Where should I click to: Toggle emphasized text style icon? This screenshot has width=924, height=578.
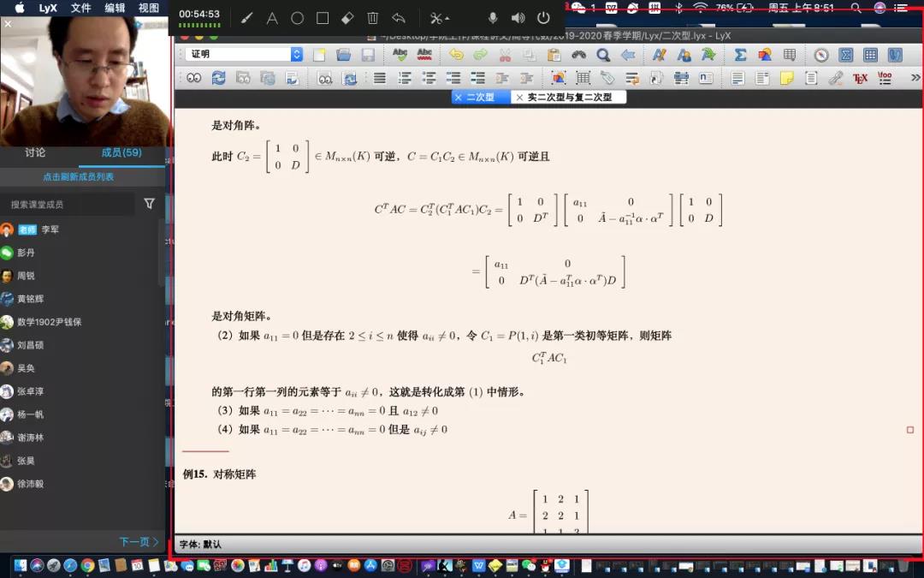click(x=660, y=55)
